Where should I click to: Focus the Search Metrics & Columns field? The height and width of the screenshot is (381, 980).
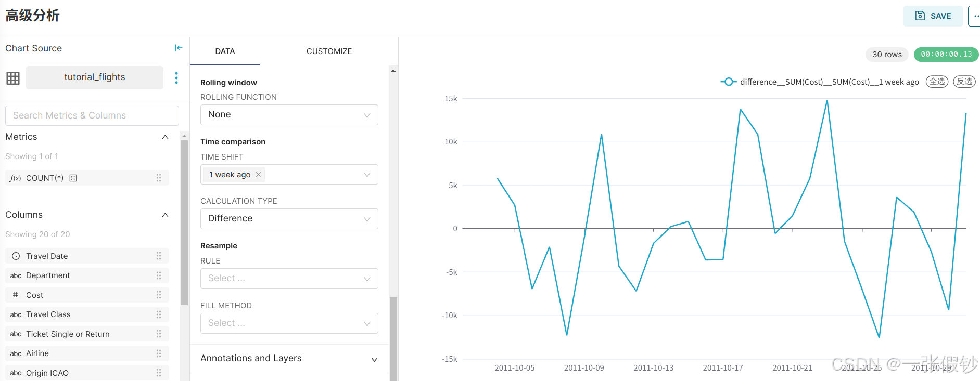(x=92, y=115)
